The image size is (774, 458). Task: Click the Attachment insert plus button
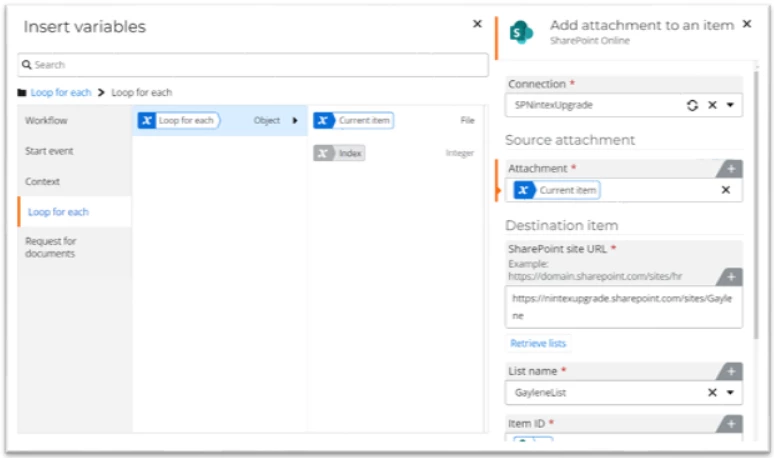[731, 169]
